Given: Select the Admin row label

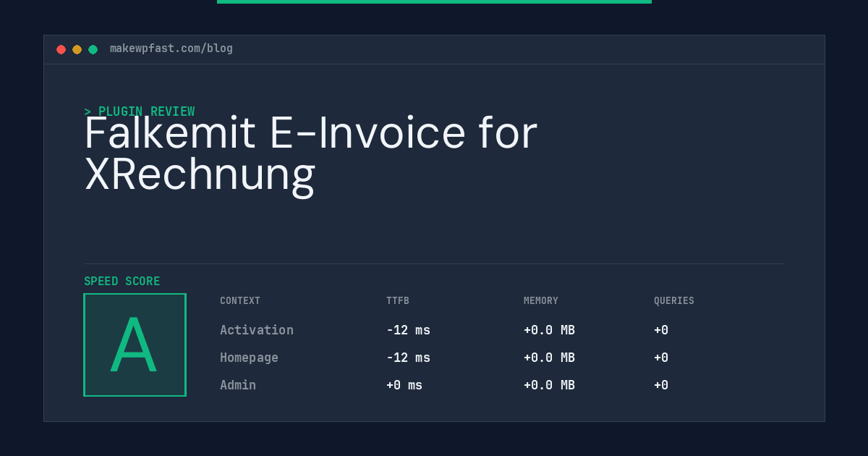Looking at the screenshot, I should point(238,385).
